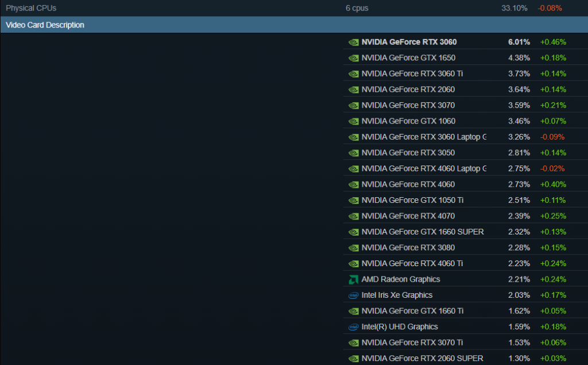Click the 2.03% share for Intel Iris Xe

(519, 295)
